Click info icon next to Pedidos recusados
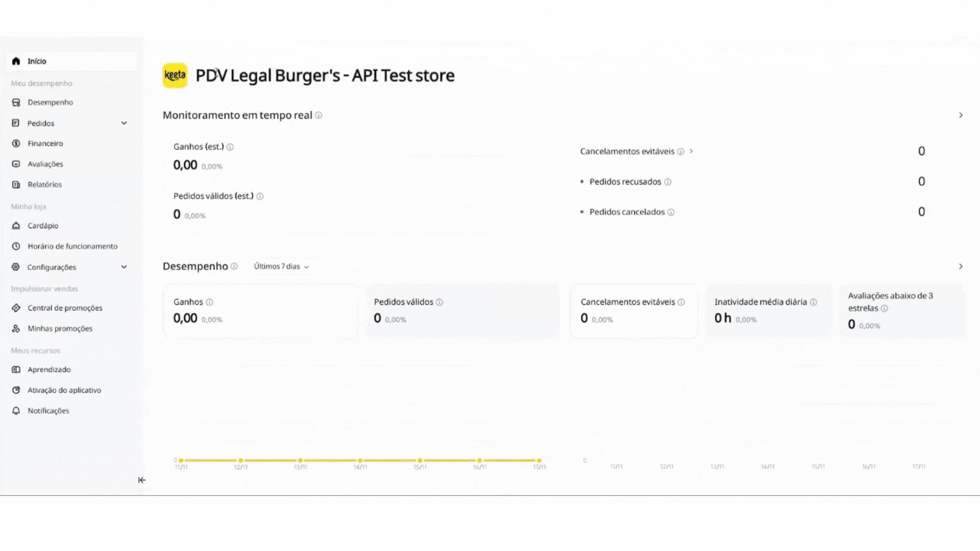Screen dimensions: 980x551 [x=668, y=182]
